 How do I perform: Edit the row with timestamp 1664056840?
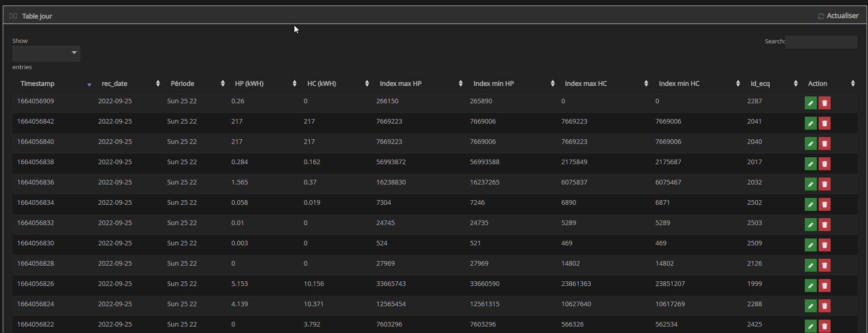coord(810,143)
